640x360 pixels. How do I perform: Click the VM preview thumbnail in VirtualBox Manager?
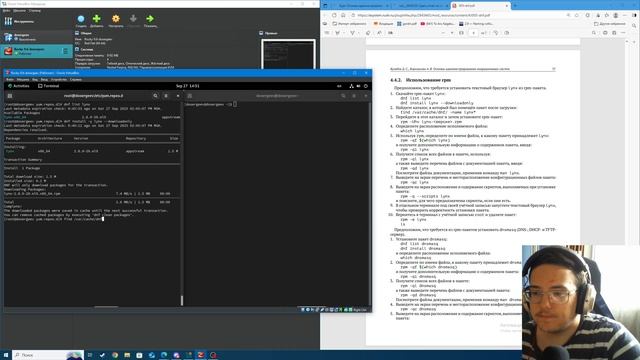tap(288, 54)
